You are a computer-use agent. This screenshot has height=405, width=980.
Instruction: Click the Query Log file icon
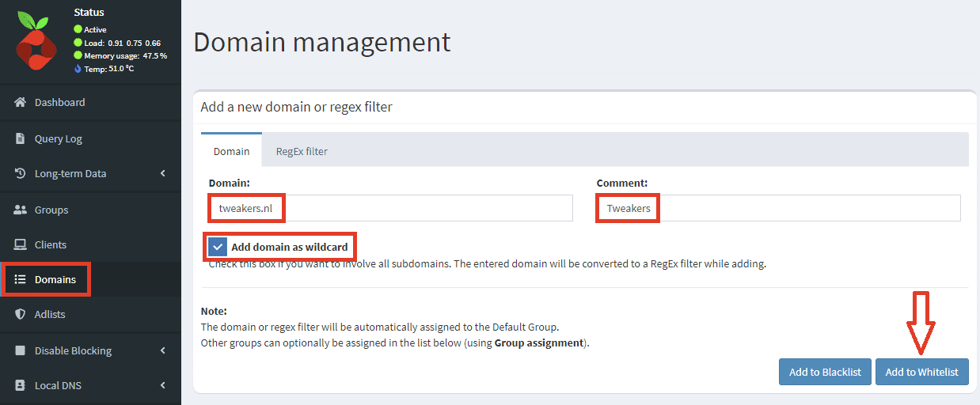(x=21, y=138)
